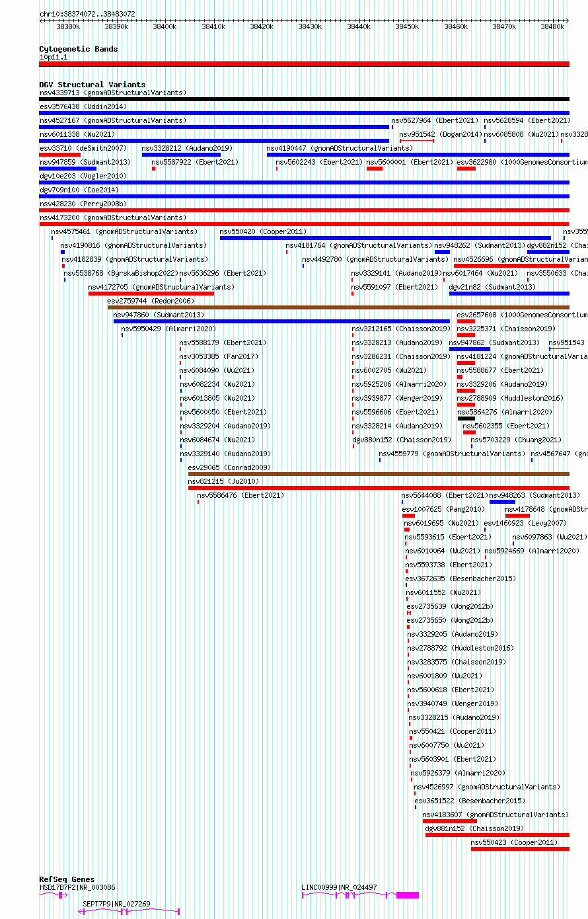Screen dimensions: 588x919
Task: Select dgv10e203 (Vogler2010) variant label
Action: click(83, 176)
